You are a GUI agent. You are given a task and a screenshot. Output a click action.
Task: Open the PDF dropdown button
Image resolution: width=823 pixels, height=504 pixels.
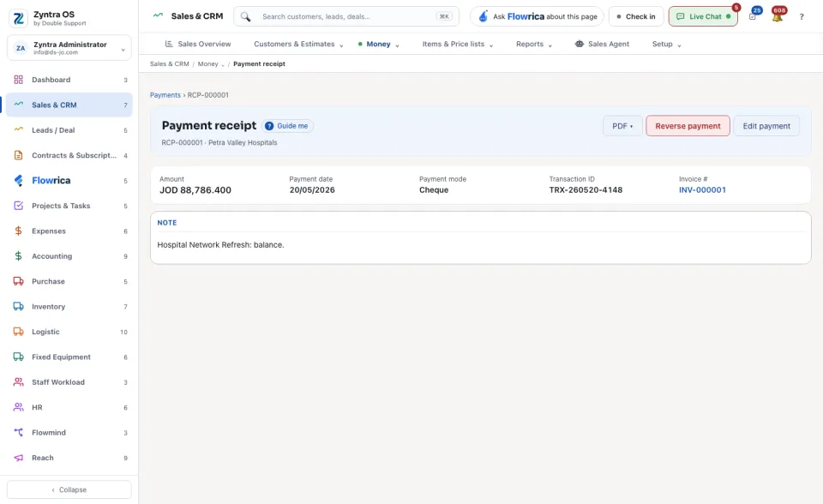(x=622, y=126)
